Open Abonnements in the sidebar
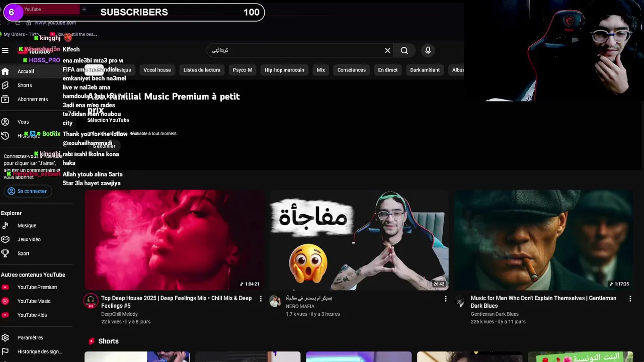Image resolution: width=644 pixels, height=362 pixels. 33,100
